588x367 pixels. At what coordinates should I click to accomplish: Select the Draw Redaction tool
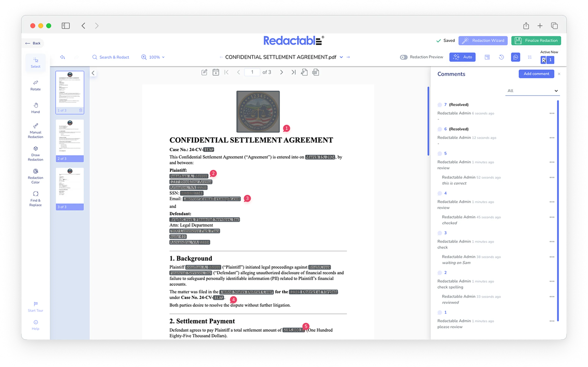click(35, 153)
